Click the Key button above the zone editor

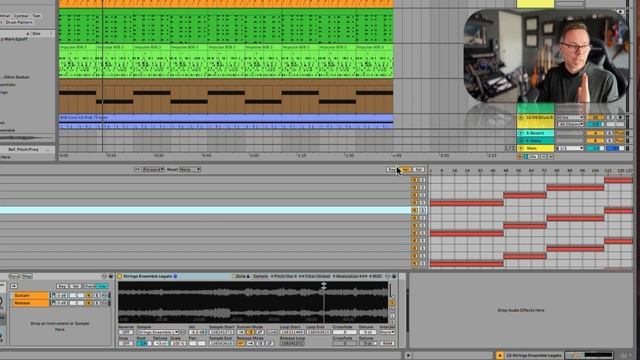coord(392,169)
